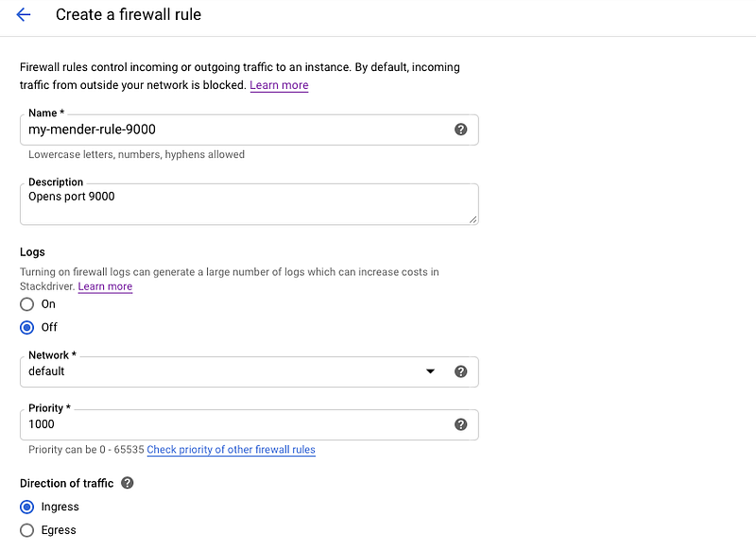Check priority of other firewall rules
This screenshot has height=552, width=756.
[x=231, y=450]
